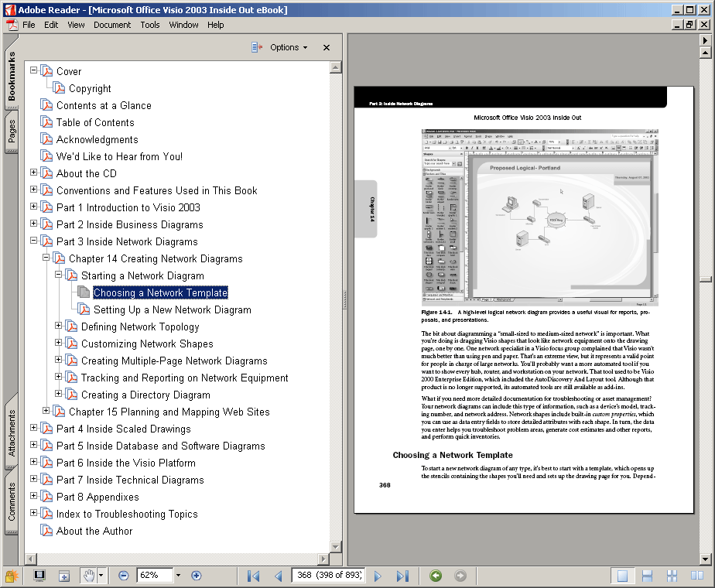Expand Chapter 15 Planning and Mapping Web Sites
715x588 pixels.
pyautogui.click(x=46, y=411)
